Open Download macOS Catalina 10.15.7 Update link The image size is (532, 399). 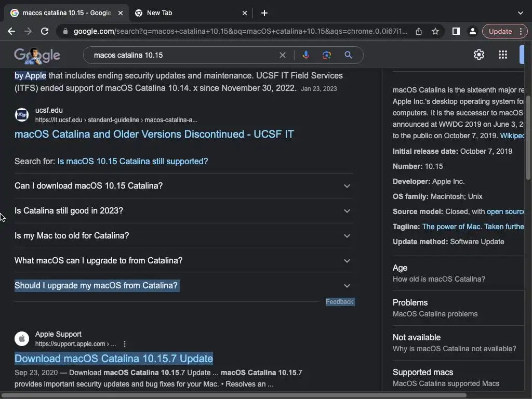click(114, 358)
